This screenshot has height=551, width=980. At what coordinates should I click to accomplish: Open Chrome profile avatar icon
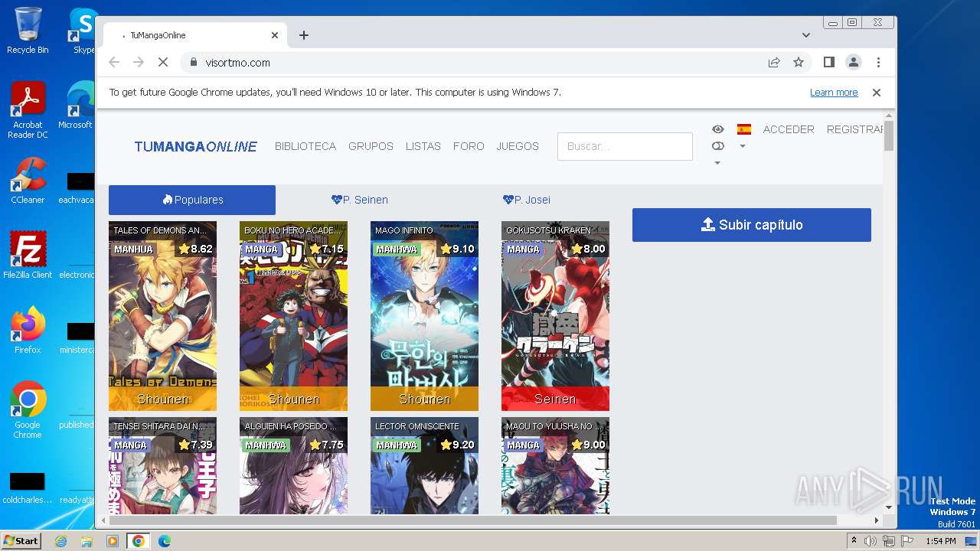pyautogui.click(x=853, y=63)
